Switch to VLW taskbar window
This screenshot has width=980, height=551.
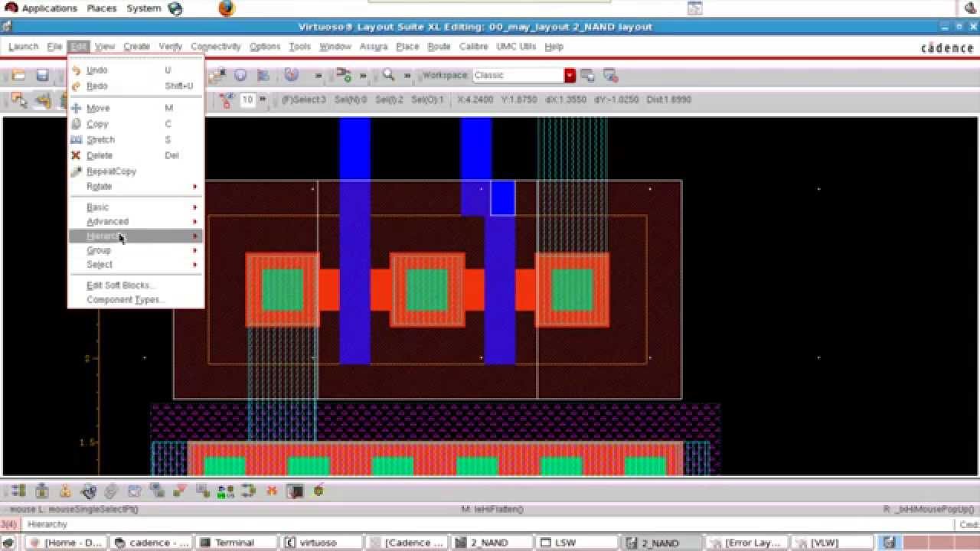[833, 543]
